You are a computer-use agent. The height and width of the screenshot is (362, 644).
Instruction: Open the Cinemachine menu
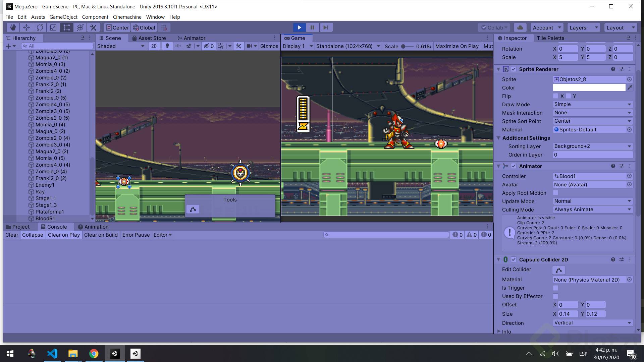[127, 17]
